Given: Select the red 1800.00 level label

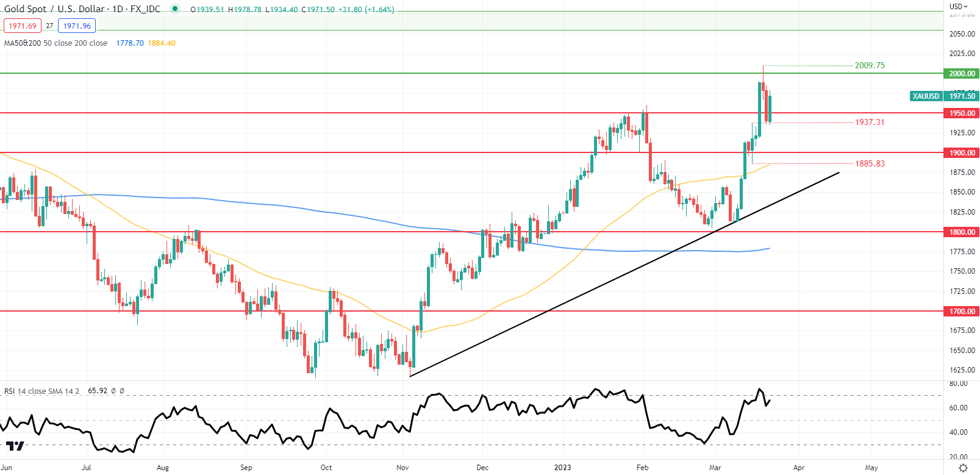Looking at the screenshot, I should tap(962, 232).
